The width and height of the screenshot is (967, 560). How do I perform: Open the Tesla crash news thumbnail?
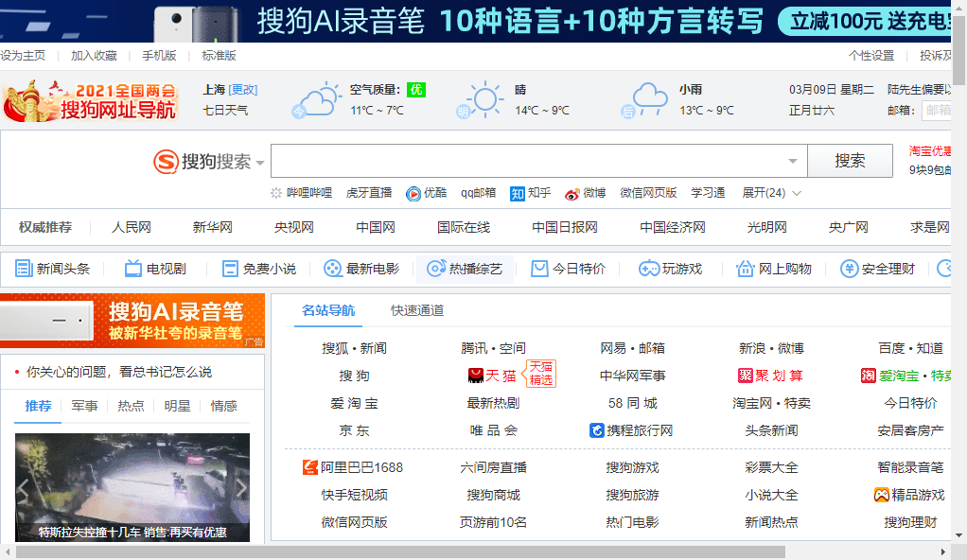pyautogui.click(x=132, y=487)
